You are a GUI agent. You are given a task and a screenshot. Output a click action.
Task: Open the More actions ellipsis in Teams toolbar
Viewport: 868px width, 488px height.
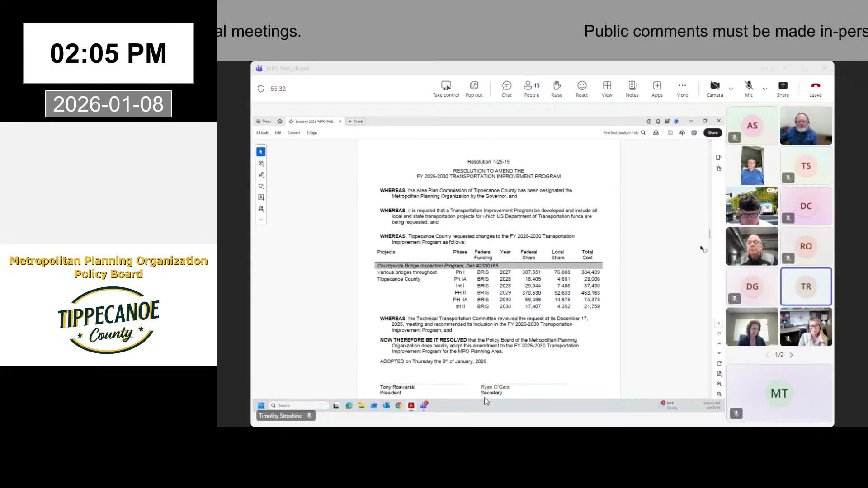point(682,89)
